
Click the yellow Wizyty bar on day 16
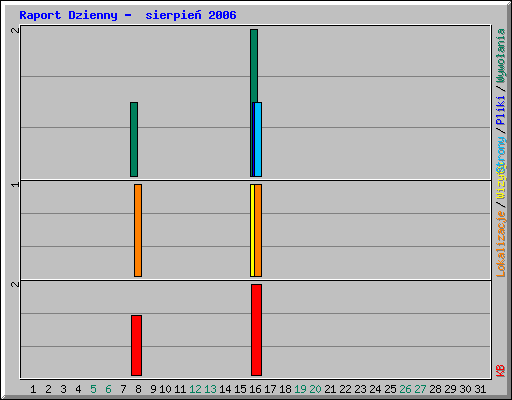(252, 230)
